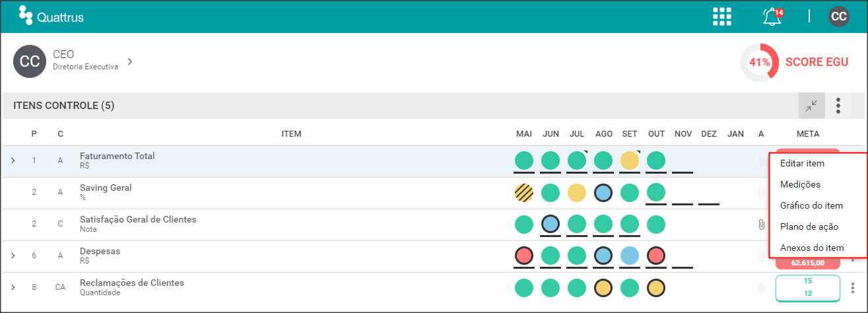Open attachment clip for Satisfação Geral de Clientes
The width and height of the screenshot is (868, 313).
761,225
